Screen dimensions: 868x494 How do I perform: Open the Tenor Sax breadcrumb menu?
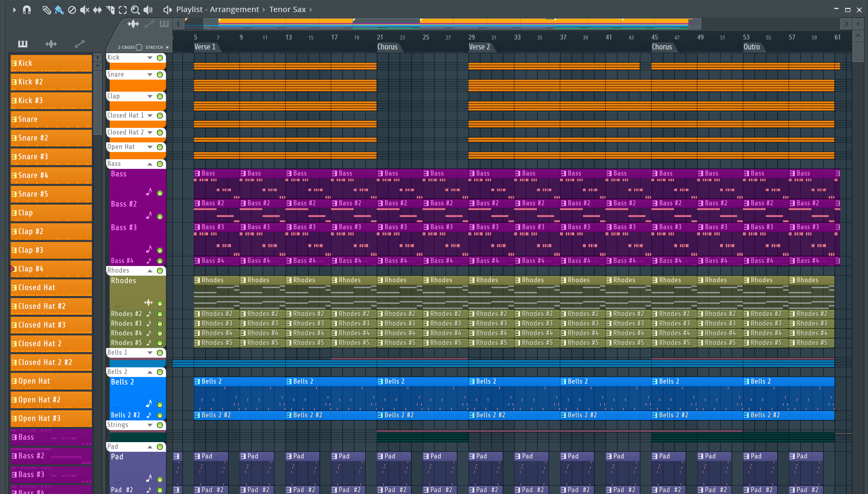[288, 10]
